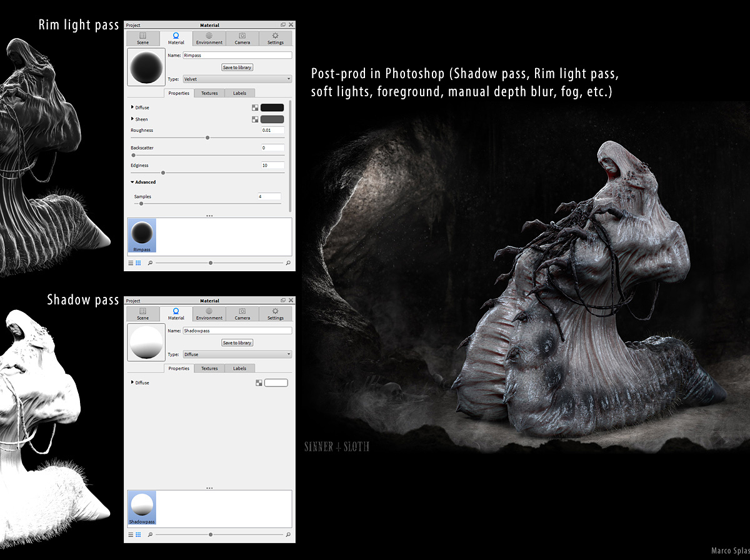This screenshot has width=750, height=560.
Task: Switch to list view in Rimpass panel
Action: 131,263
